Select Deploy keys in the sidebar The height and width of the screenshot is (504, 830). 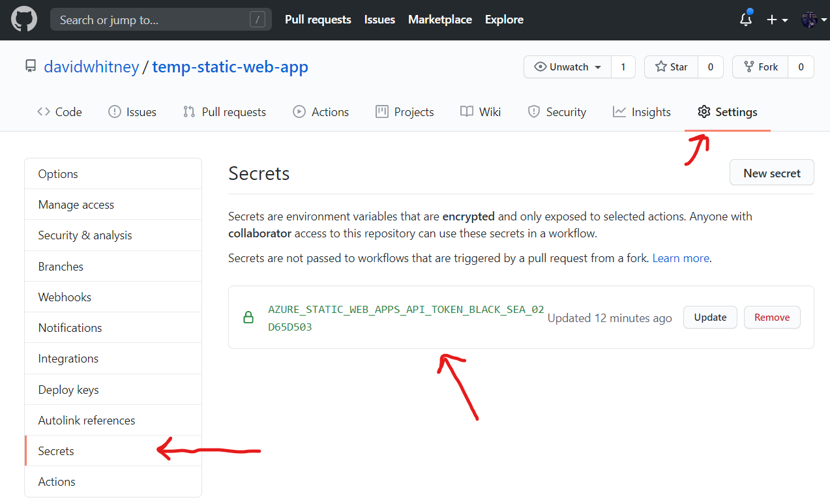click(113, 390)
